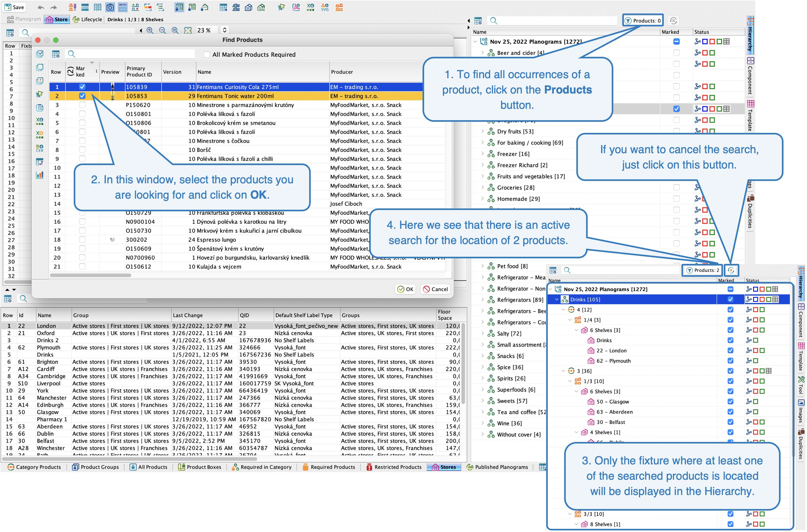Click the zoom in magnifier icon
The height and width of the screenshot is (532, 807).
(x=150, y=30)
